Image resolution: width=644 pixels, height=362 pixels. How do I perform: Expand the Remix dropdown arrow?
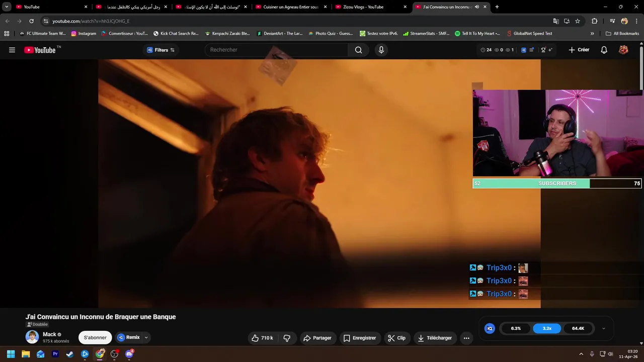pyautogui.click(x=146, y=337)
